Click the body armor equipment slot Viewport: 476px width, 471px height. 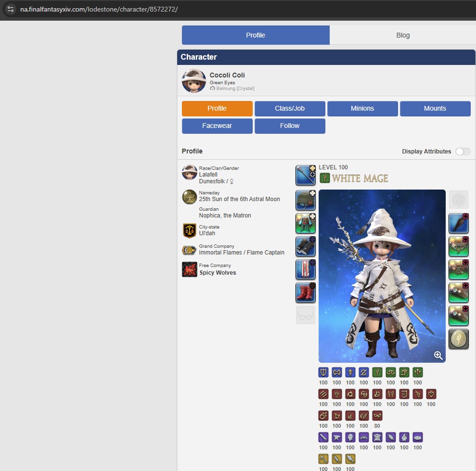click(306, 223)
